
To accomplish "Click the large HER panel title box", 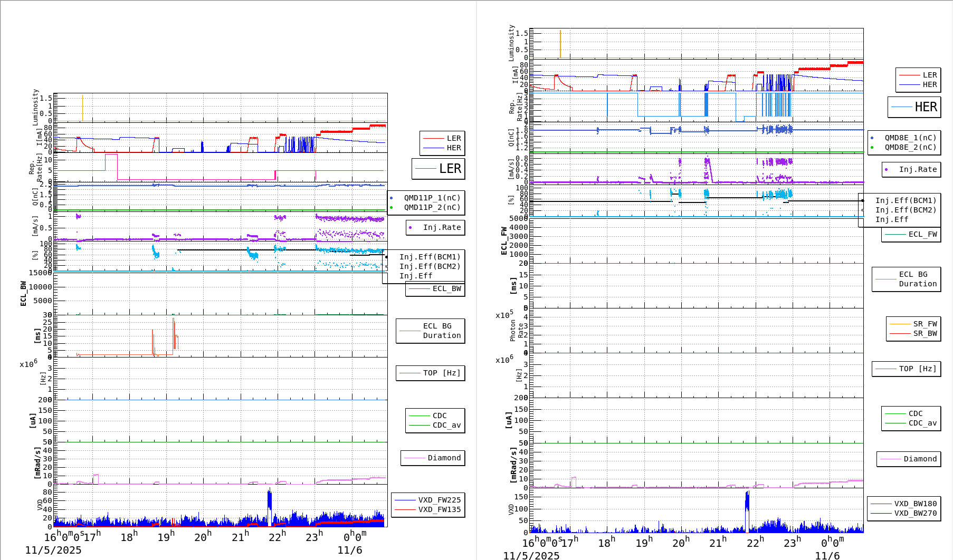I will coord(914,107).
